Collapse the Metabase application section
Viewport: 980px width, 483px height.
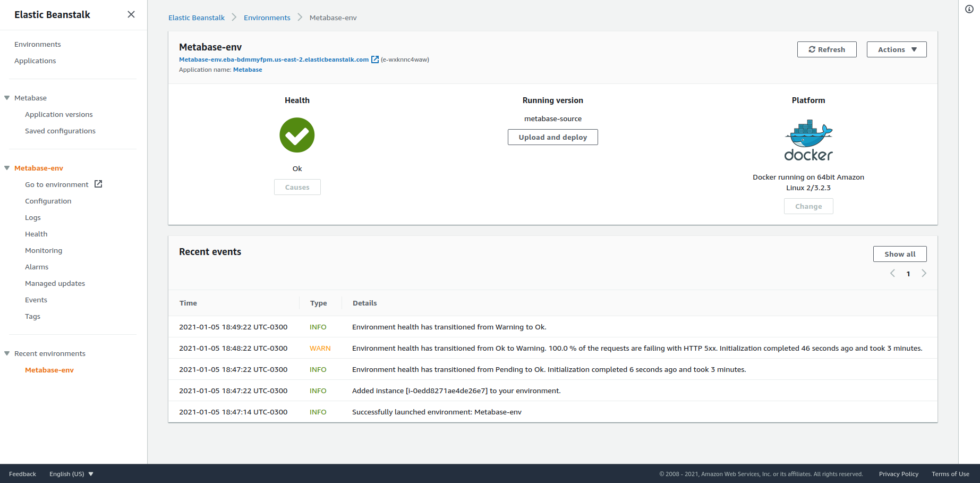pyautogui.click(x=7, y=98)
